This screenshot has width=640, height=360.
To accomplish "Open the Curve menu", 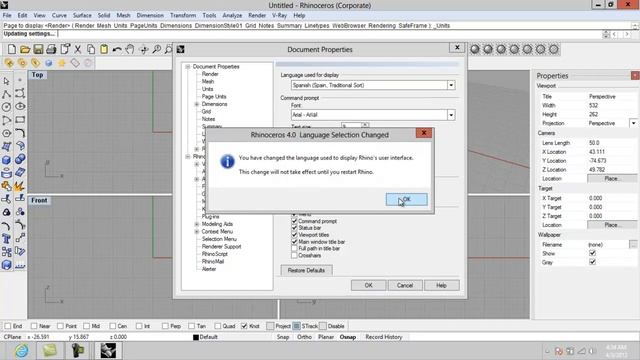I will (59, 16).
